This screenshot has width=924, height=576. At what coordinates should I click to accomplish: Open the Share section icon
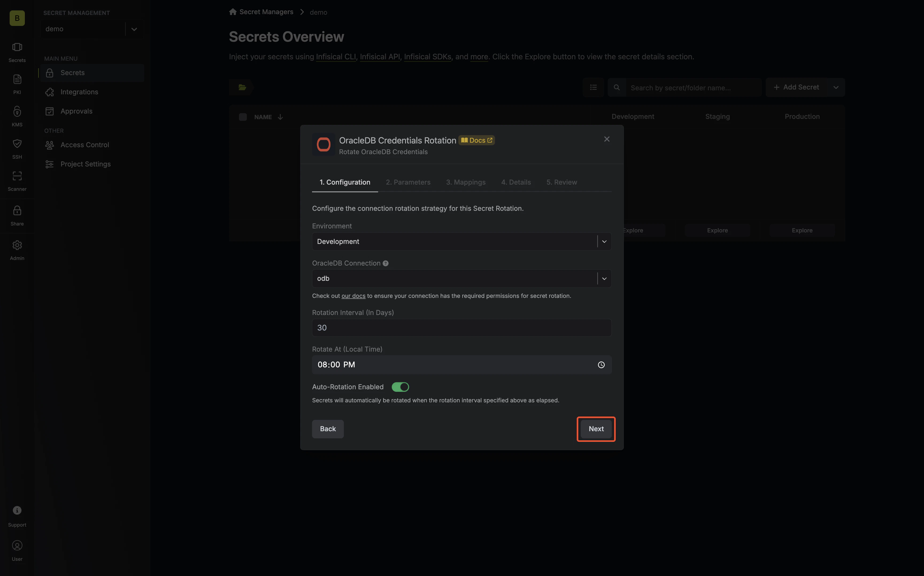[x=17, y=216]
